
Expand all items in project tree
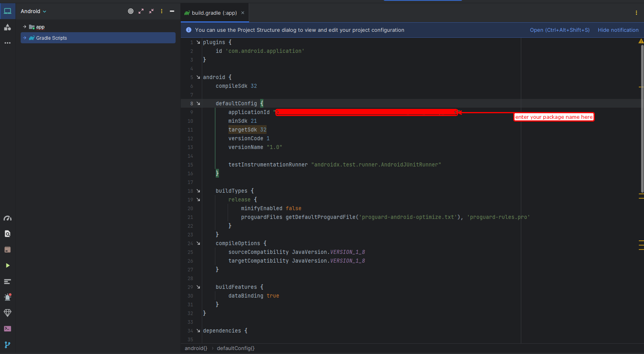pyautogui.click(x=141, y=11)
